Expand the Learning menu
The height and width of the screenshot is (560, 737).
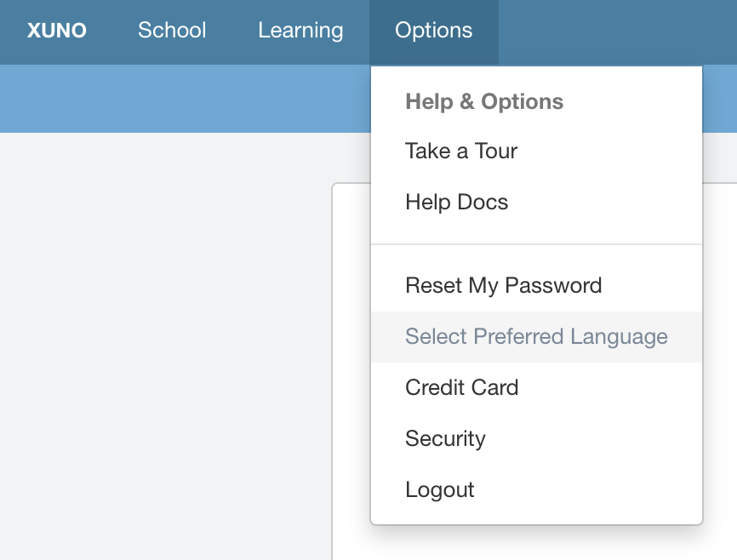(300, 31)
